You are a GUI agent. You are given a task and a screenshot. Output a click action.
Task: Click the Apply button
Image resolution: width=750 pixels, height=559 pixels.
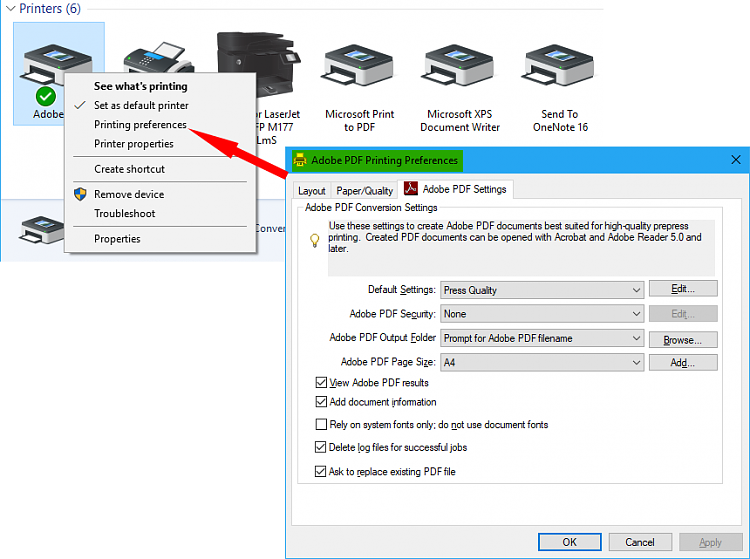711,542
